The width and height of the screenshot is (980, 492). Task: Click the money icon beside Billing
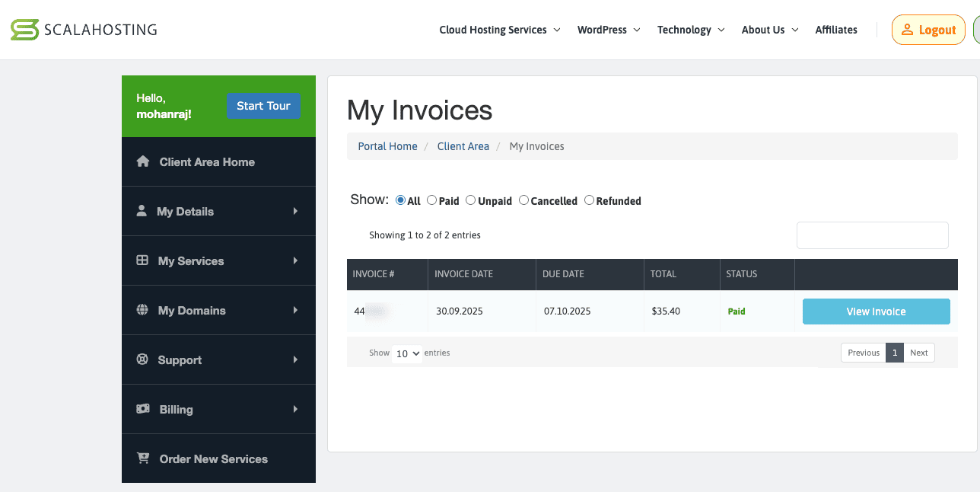(x=143, y=409)
